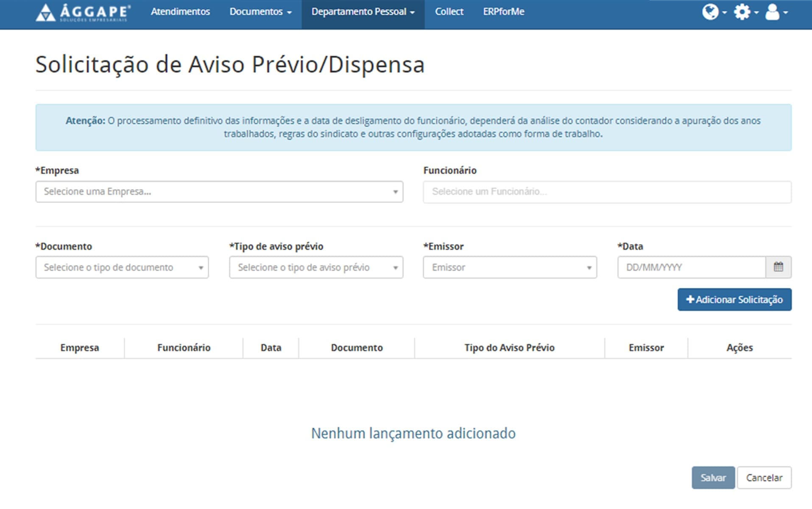The width and height of the screenshot is (812, 509).
Task: Open the Departamento Pessoal menu
Action: pyautogui.click(x=363, y=12)
